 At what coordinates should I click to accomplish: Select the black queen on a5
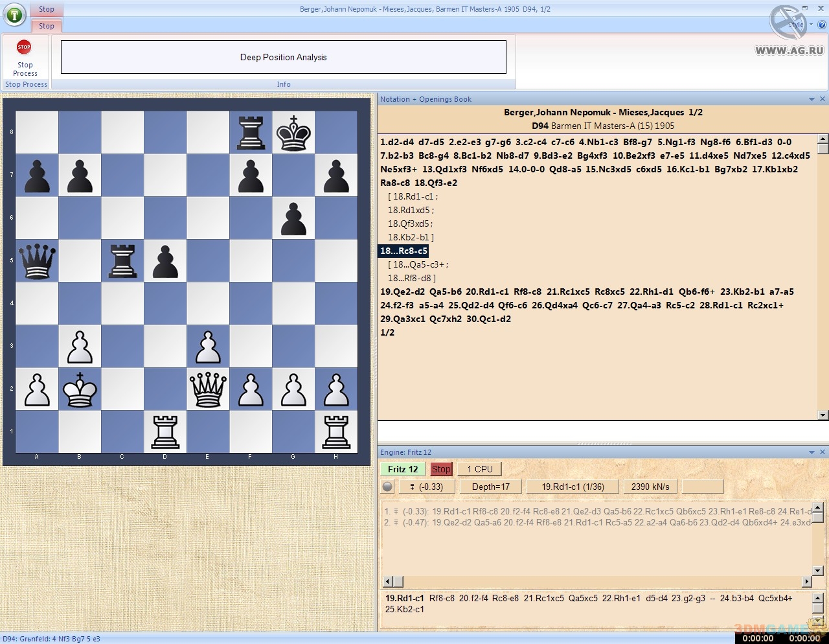[37, 261]
